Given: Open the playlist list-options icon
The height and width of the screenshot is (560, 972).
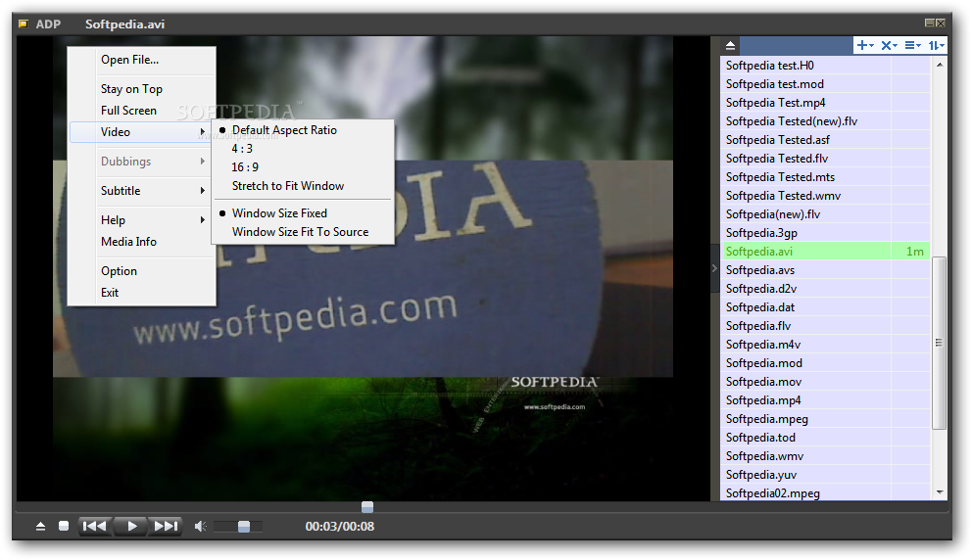Looking at the screenshot, I should pyautogui.click(x=912, y=45).
